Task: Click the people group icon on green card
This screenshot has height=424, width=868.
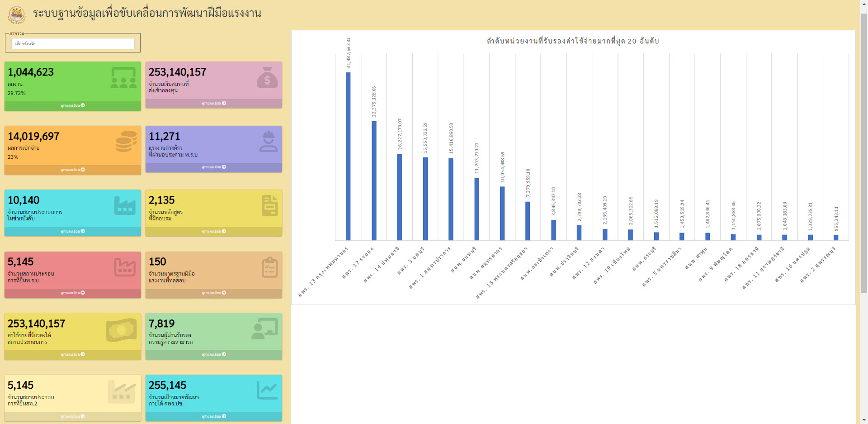Action: click(x=123, y=78)
